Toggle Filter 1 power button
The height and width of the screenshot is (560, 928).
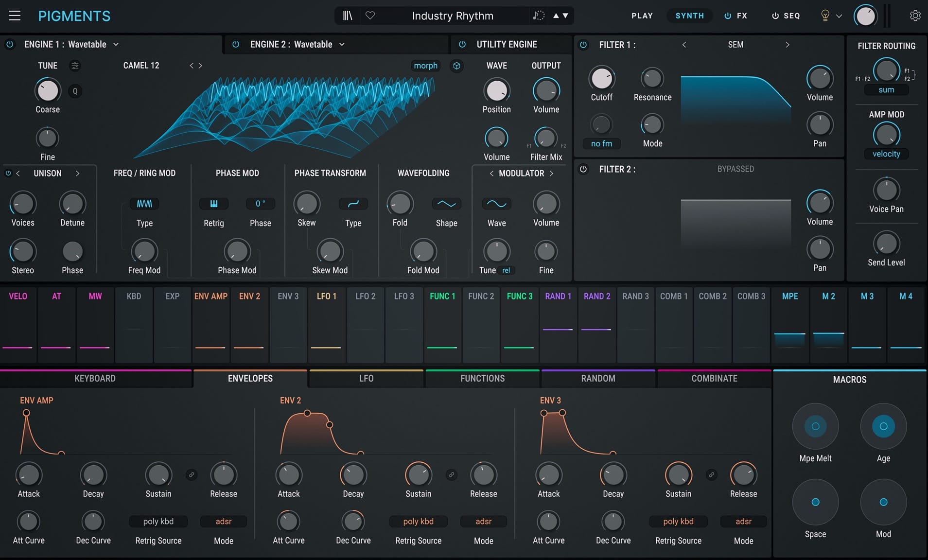click(x=583, y=45)
